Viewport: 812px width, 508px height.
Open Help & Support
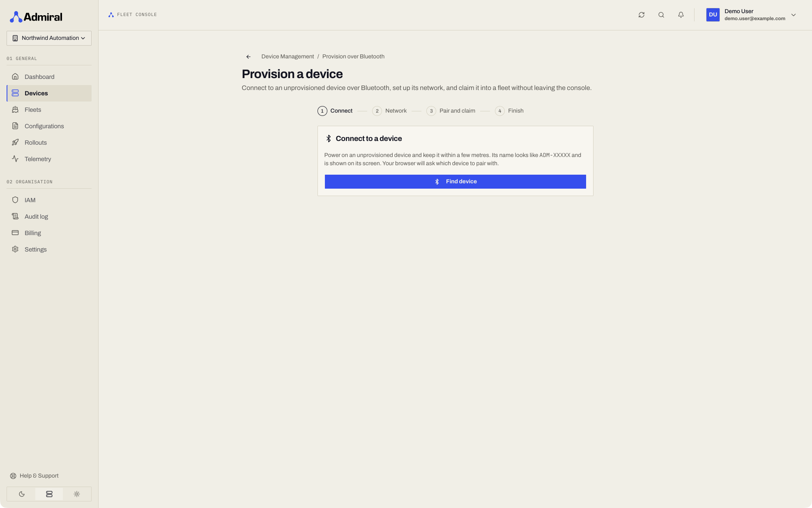point(35,476)
